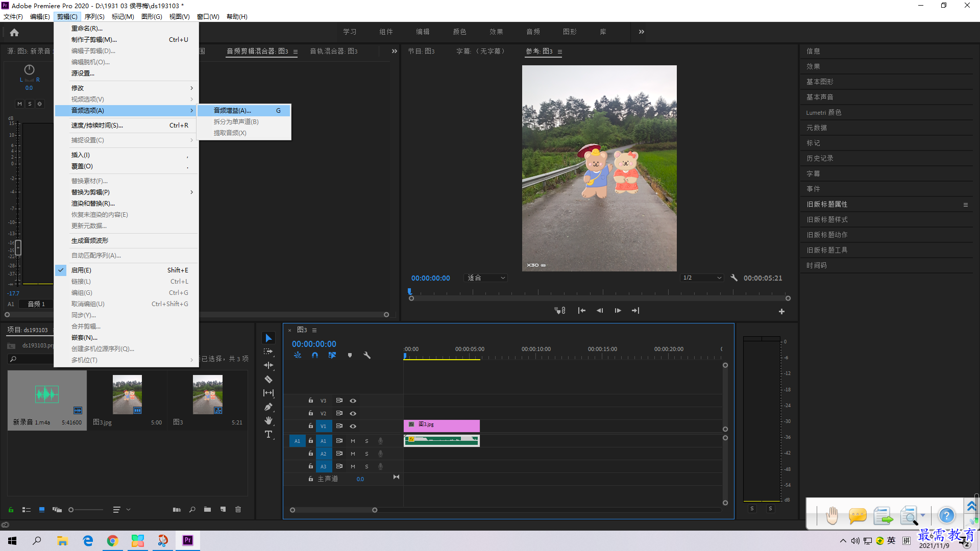Choose 音频增益(A)... from submenu
This screenshot has height=551, width=980.
pyautogui.click(x=244, y=110)
